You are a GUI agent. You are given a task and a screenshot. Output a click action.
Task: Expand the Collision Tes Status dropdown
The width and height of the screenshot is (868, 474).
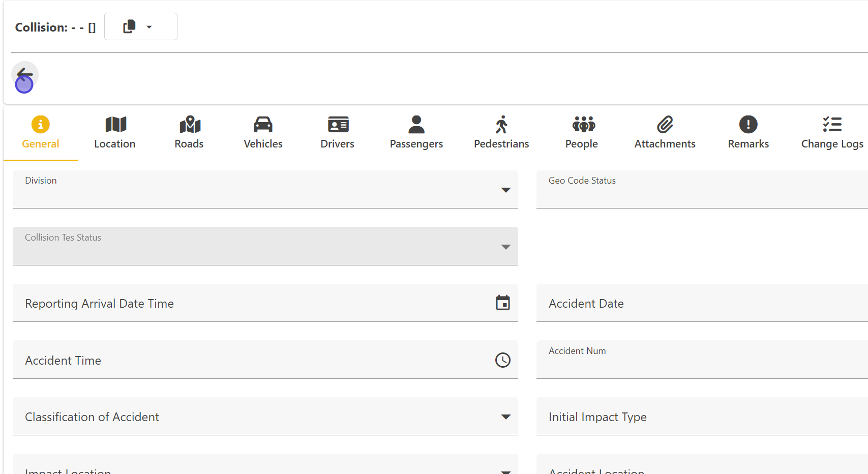505,247
